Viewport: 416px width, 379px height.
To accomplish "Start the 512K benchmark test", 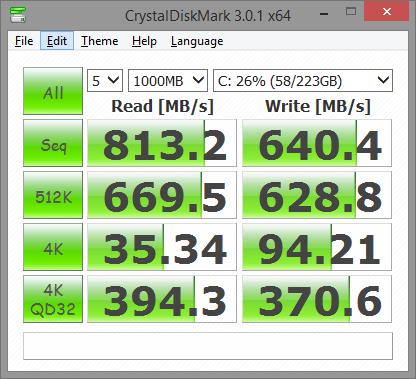I will pyautogui.click(x=53, y=195).
